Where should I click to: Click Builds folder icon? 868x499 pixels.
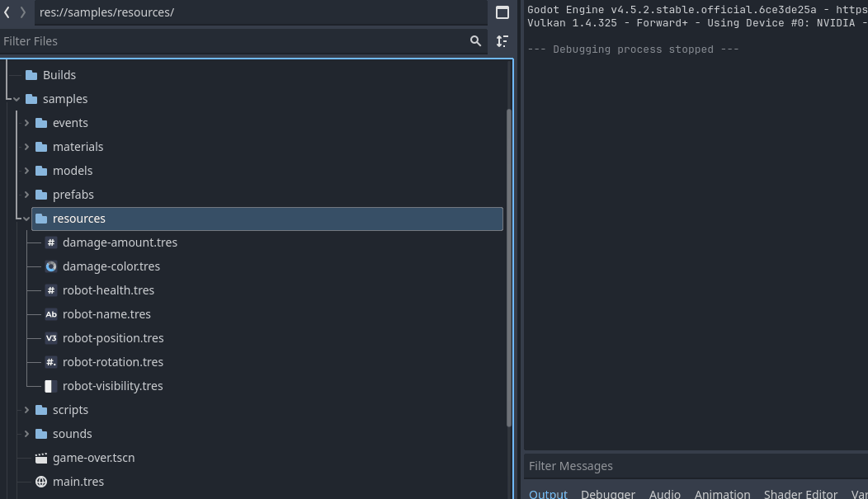31,75
